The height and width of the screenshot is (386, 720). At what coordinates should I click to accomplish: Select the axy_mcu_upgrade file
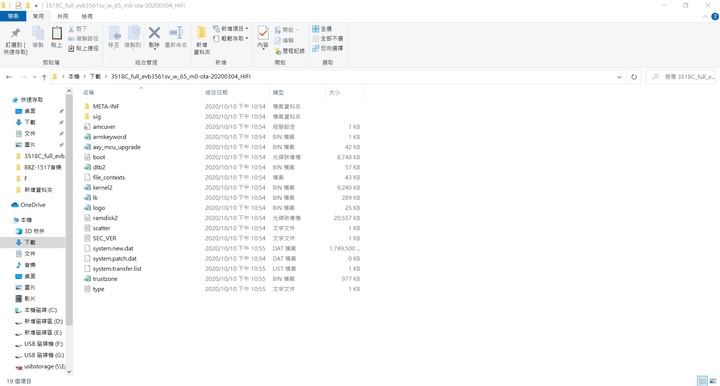pos(117,147)
